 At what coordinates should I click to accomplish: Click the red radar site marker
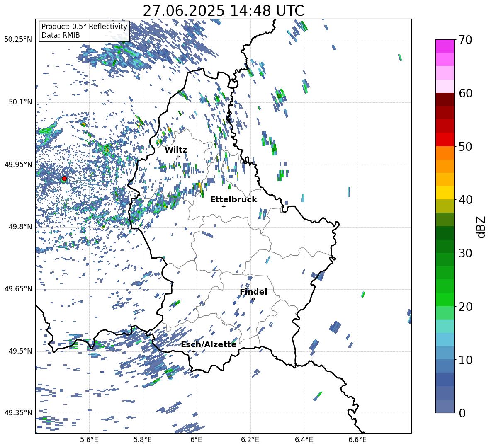(64, 178)
